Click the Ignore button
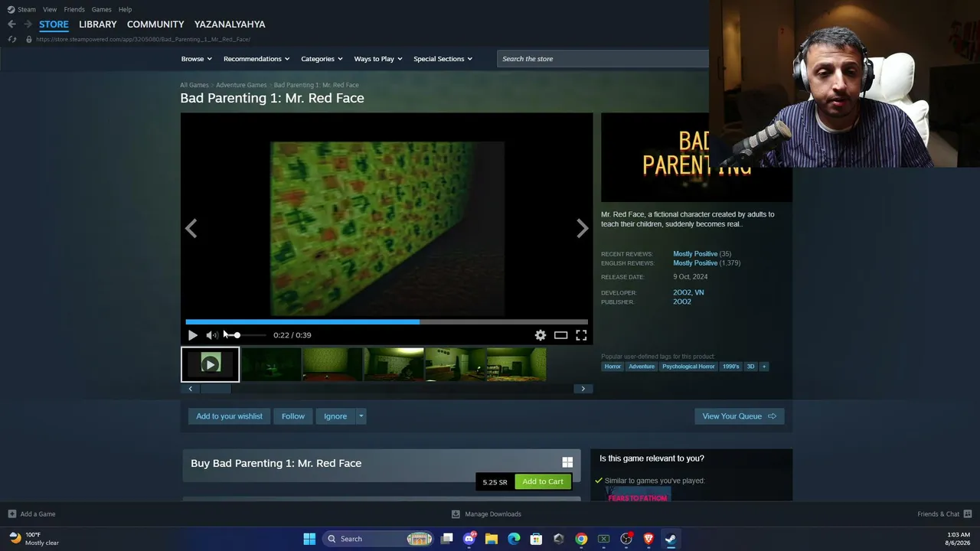980x551 pixels. [335, 416]
